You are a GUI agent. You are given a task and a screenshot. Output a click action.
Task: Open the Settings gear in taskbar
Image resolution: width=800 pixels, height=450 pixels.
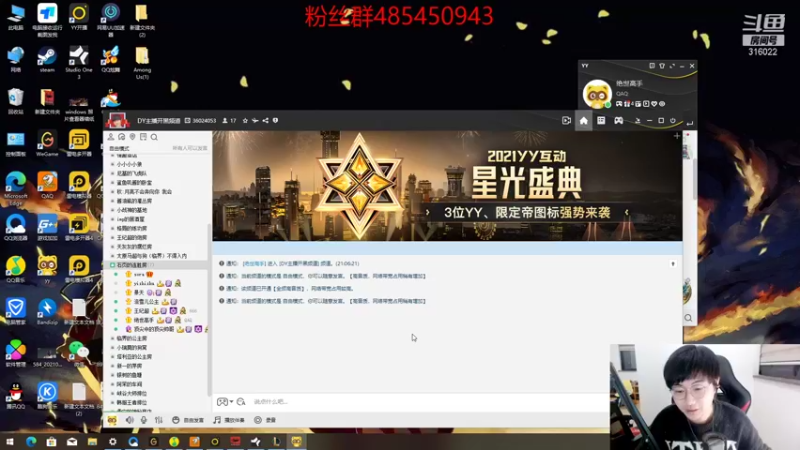pos(113,442)
